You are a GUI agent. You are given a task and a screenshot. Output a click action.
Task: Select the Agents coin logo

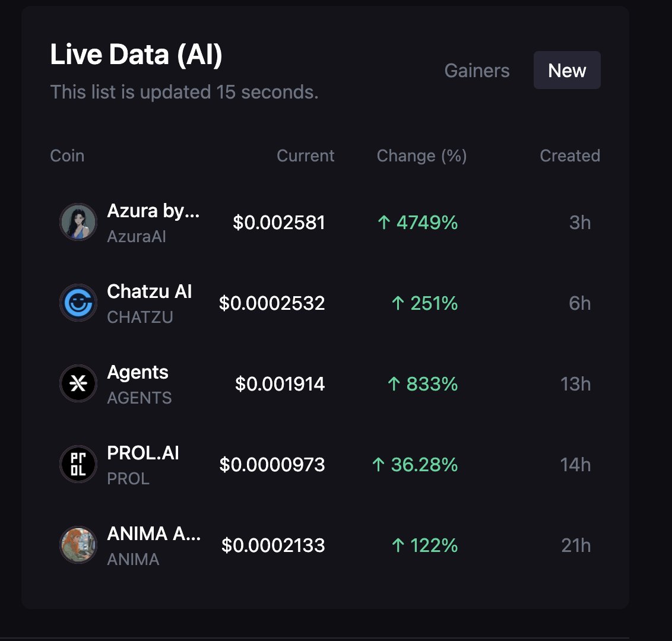tap(78, 383)
